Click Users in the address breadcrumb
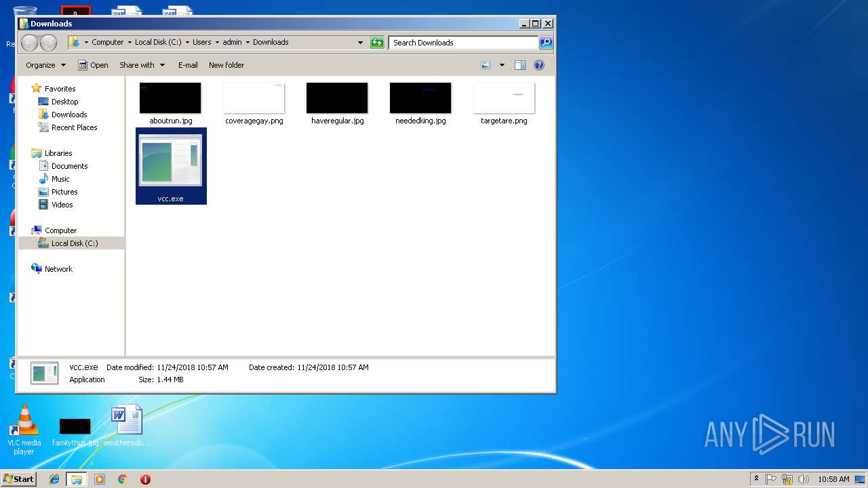 [x=202, y=42]
